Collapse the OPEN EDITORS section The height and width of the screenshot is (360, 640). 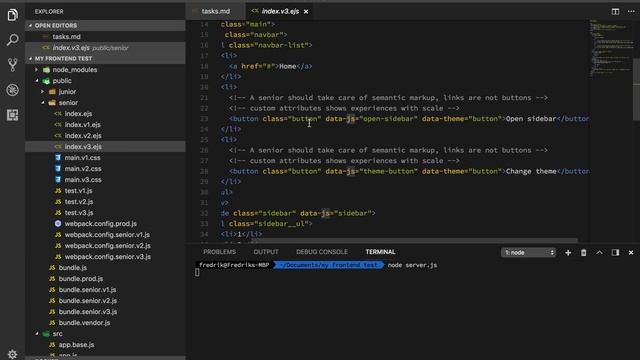point(105,25)
